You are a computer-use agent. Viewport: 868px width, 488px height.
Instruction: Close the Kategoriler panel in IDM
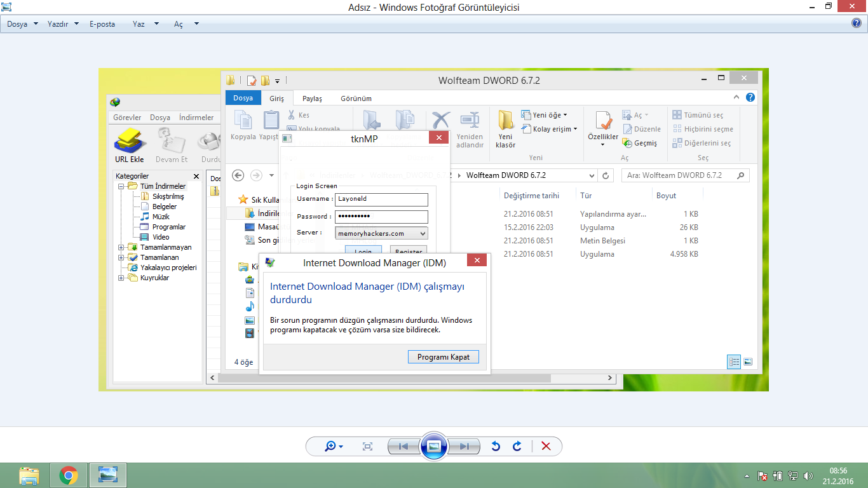(196, 176)
